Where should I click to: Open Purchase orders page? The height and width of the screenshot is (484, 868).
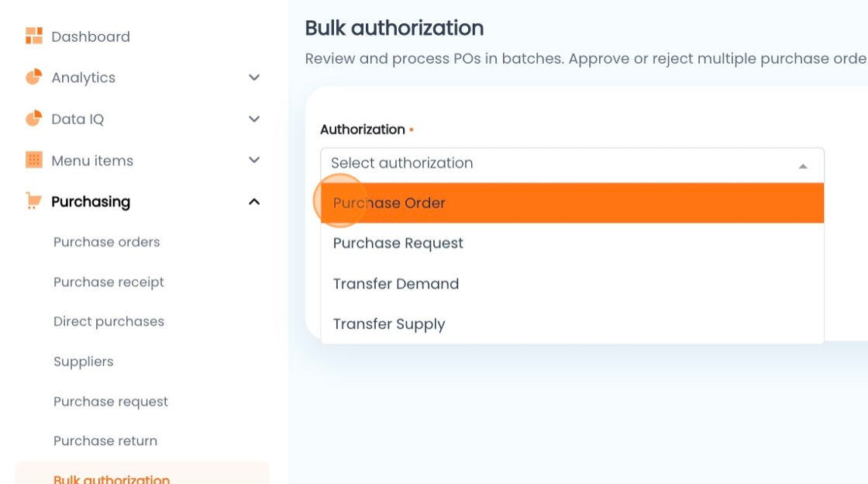coord(106,242)
